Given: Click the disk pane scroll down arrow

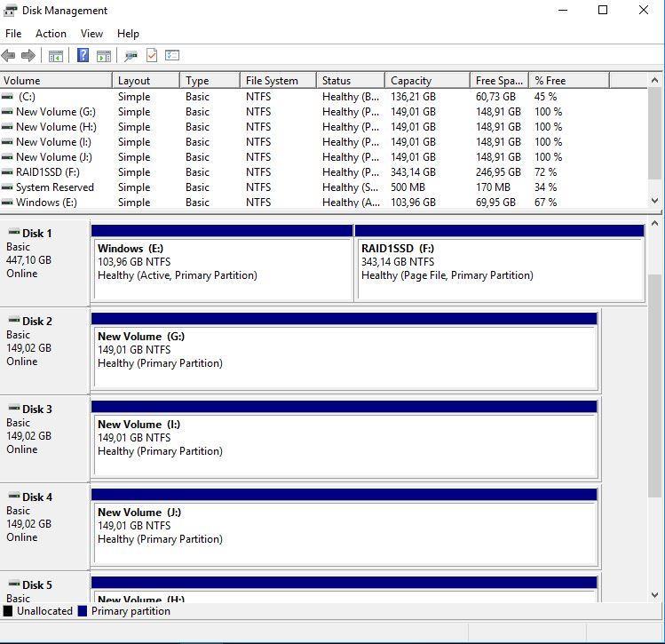Looking at the screenshot, I should pyautogui.click(x=654, y=595).
